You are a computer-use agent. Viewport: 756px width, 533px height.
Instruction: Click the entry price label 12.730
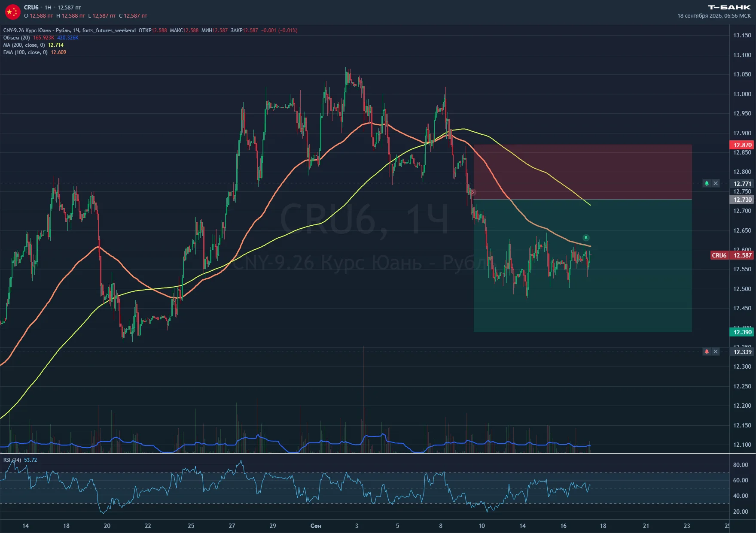(x=742, y=200)
